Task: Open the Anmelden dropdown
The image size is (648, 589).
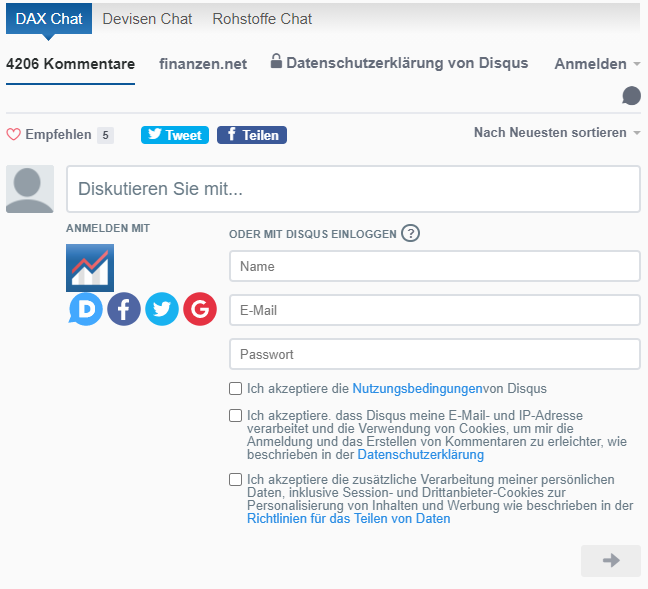Action: 597,64
